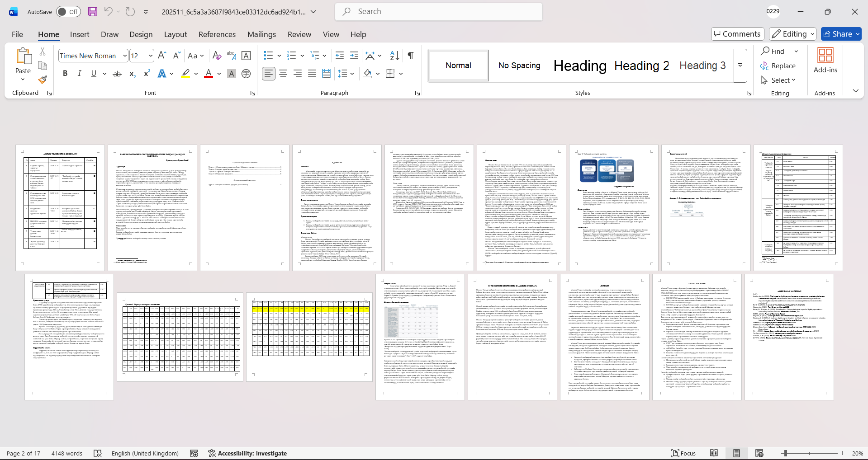
Task: Click the Sort icon in Paragraph group
Action: coord(394,56)
